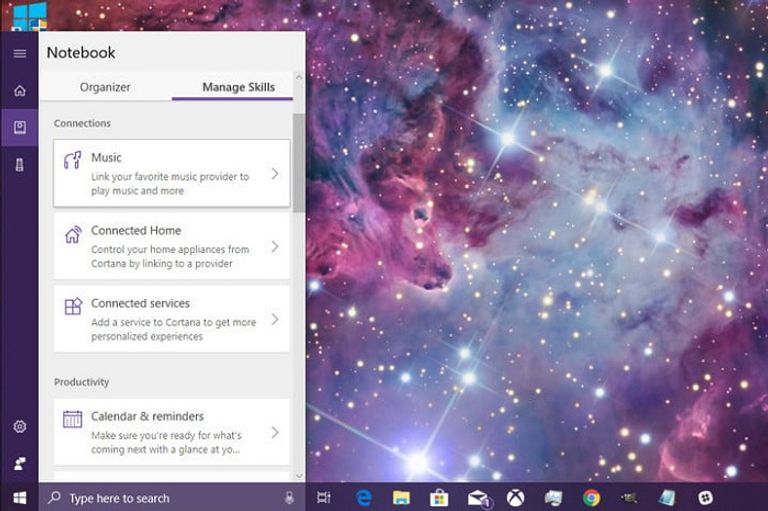Open Task View from the taskbar
Screen dimensions: 768x511
point(324,497)
